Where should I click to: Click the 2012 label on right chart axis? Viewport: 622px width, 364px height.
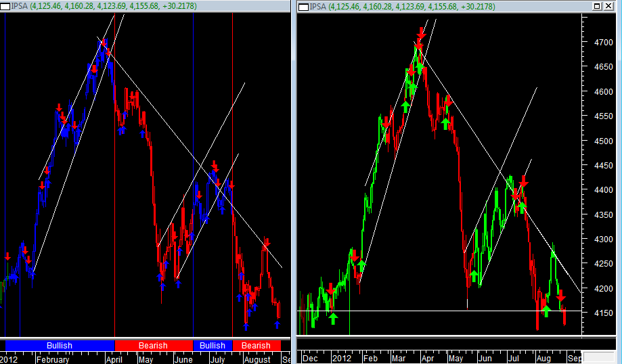point(342,359)
